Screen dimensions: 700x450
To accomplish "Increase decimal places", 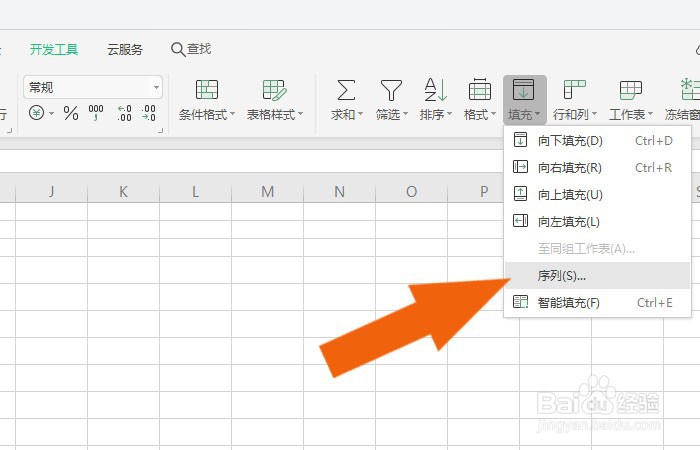I will click(125, 113).
